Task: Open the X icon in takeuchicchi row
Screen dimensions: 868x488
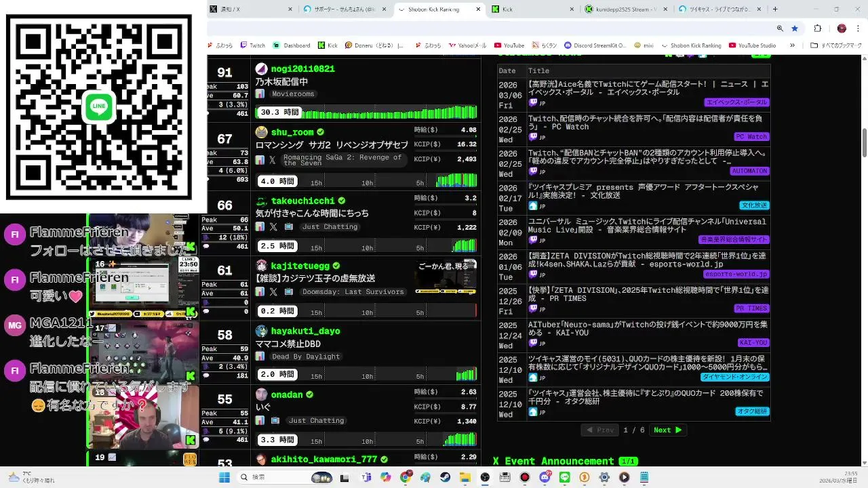Action: coord(273,226)
